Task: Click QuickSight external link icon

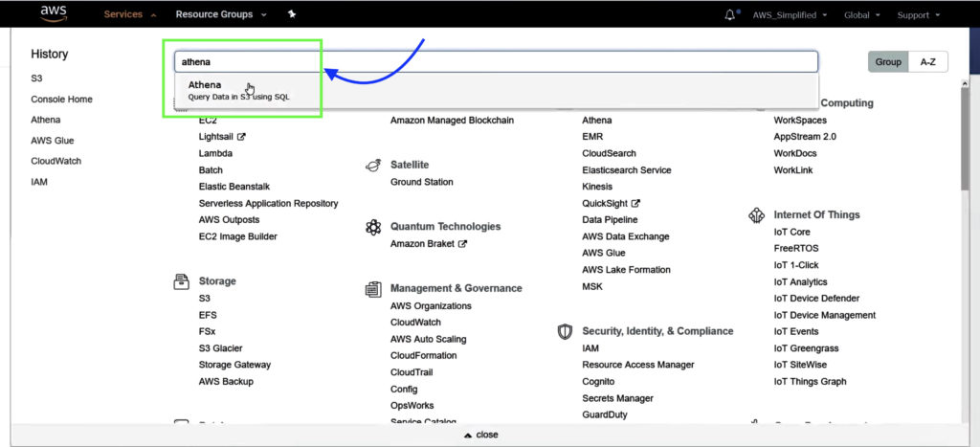Action: click(x=636, y=203)
